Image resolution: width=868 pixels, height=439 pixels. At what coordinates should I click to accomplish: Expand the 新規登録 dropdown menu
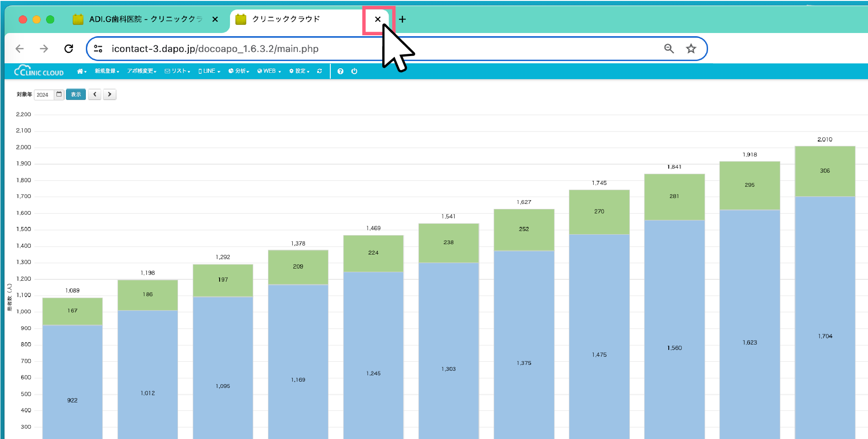(x=107, y=71)
